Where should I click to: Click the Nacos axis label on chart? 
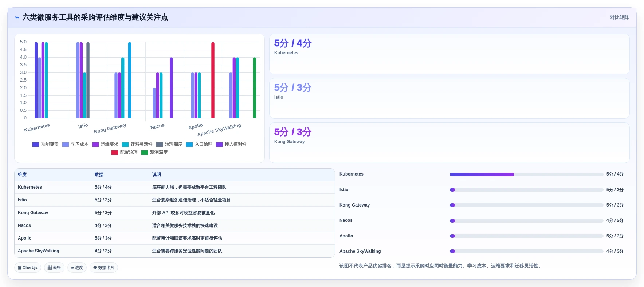click(157, 126)
